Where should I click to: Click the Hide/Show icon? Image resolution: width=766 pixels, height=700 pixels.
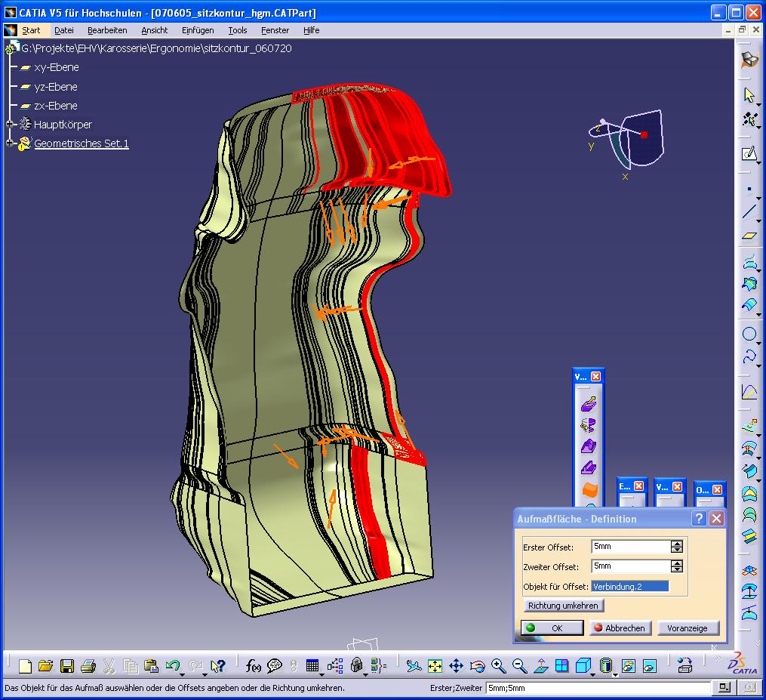pyautogui.click(x=628, y=666)
